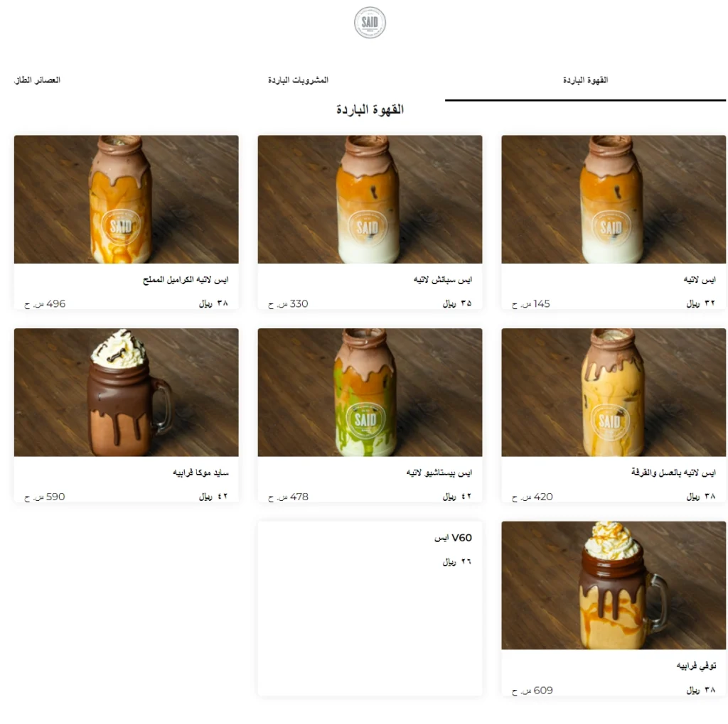This screenshot has height=724, width=728.
Task: Open the ايس لاتيه product photo
Action: (614, 199)
